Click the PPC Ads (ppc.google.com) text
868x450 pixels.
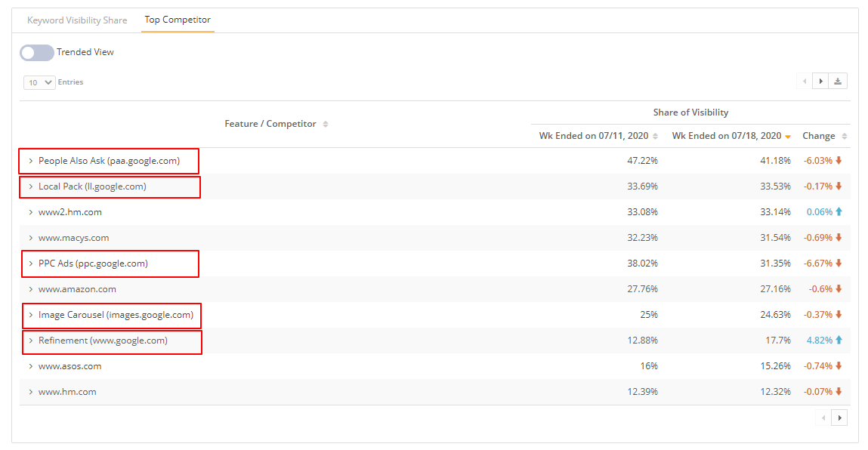point(93,264)
